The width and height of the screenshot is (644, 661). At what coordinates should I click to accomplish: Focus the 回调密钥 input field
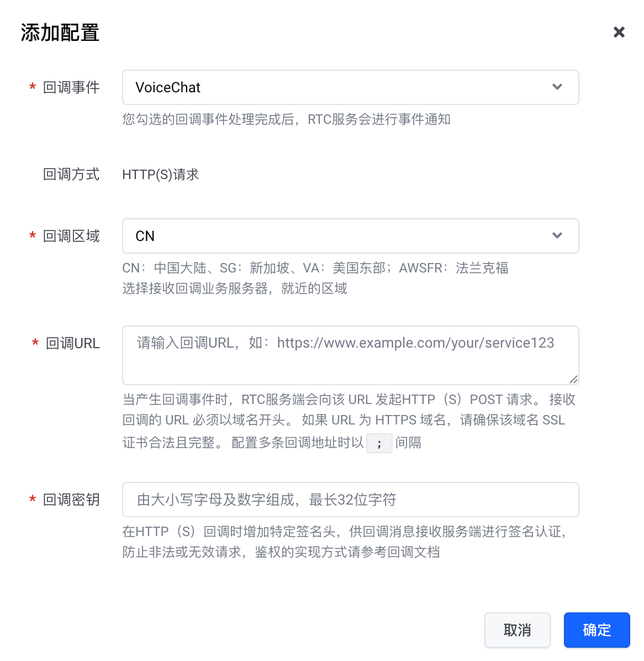[350, 500]
